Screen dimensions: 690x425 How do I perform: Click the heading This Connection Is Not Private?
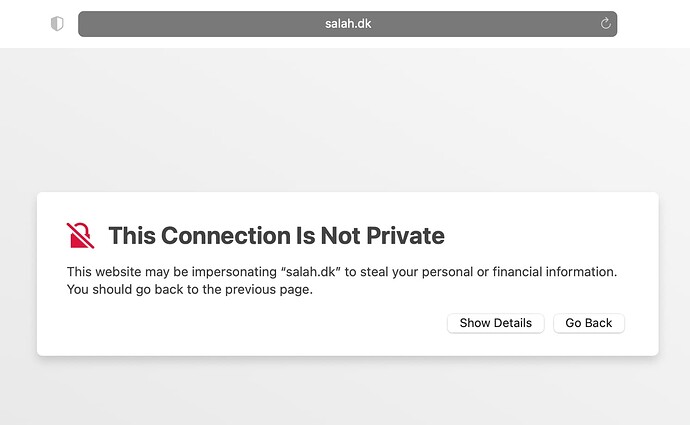[276, 235]
